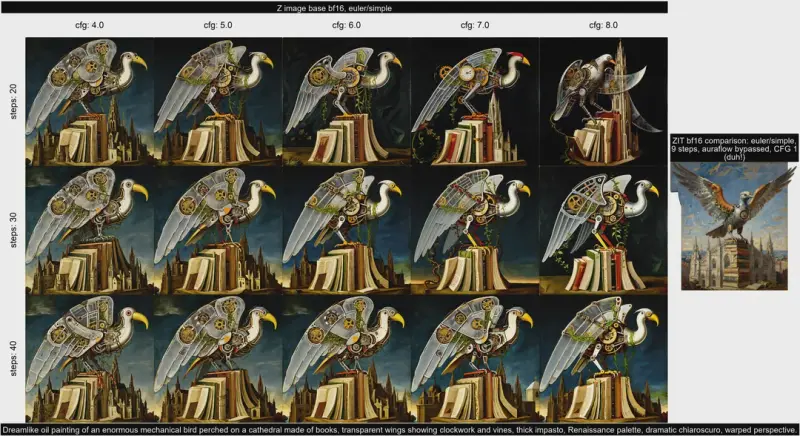Open the cfg 6.0, steps 20 image

(346, 101)
